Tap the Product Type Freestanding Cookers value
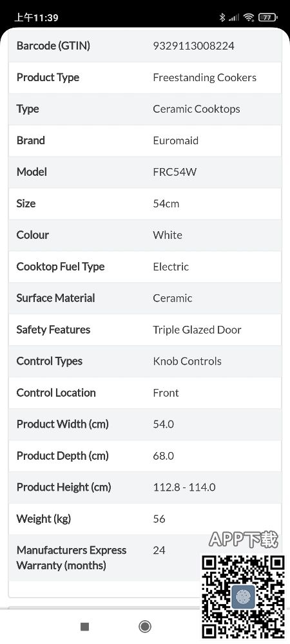Viewport: 290px width, 644px height. point(204,77)
